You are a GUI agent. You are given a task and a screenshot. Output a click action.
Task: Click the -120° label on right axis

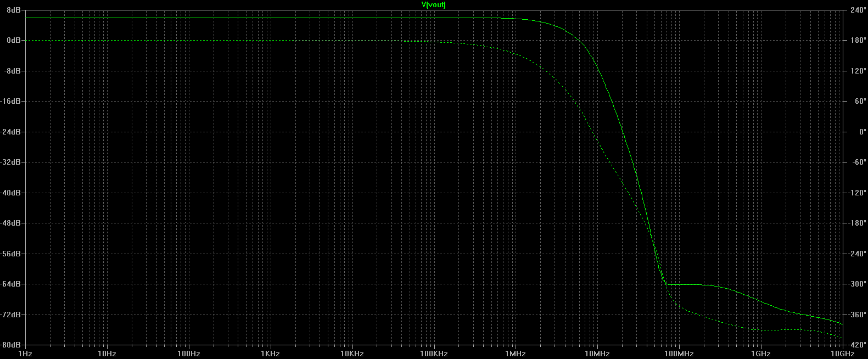tap(856, 193)
